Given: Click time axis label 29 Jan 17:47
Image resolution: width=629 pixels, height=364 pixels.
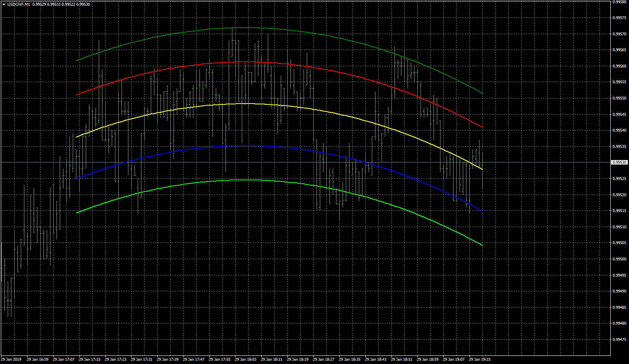Looking at the screenshot, I should 194,360.
